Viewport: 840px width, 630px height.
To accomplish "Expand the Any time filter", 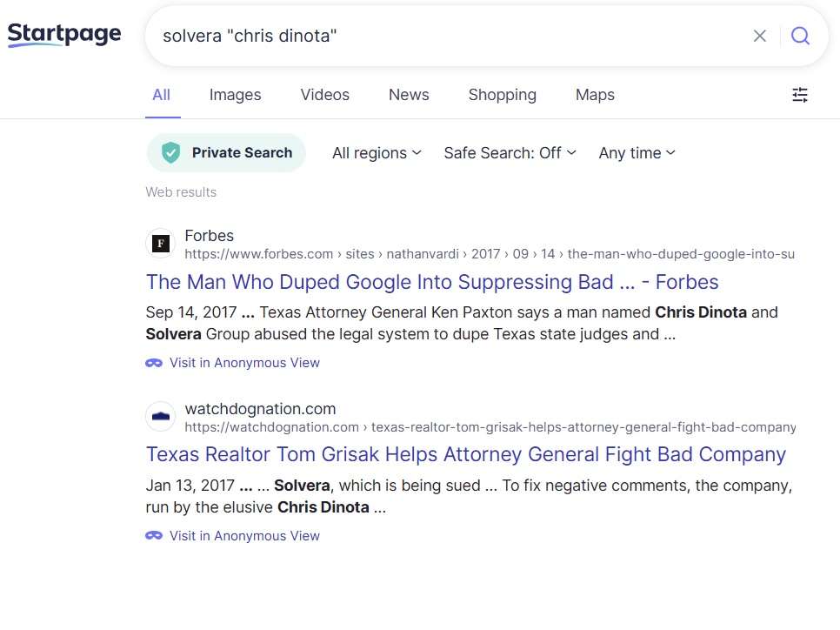I will point(637,153).
